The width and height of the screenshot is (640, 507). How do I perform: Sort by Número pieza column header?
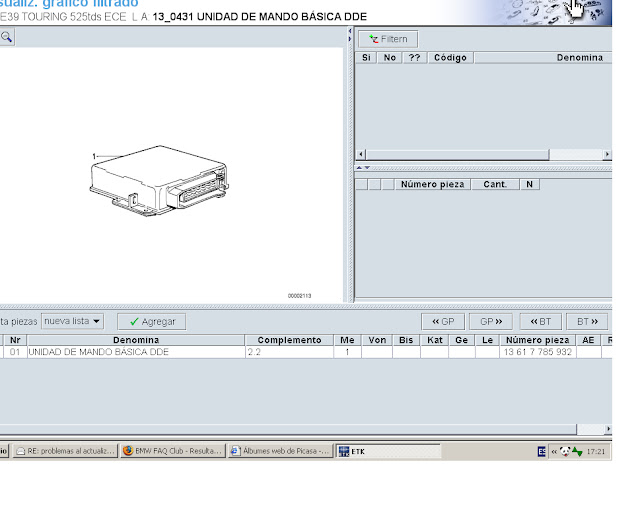pyautogui.click(x=538, y=340)
